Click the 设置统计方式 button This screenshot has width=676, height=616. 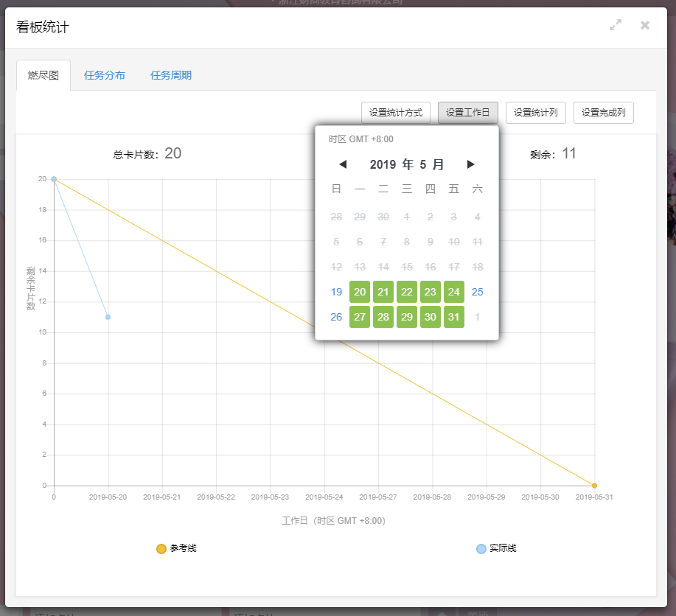(396, 113)
